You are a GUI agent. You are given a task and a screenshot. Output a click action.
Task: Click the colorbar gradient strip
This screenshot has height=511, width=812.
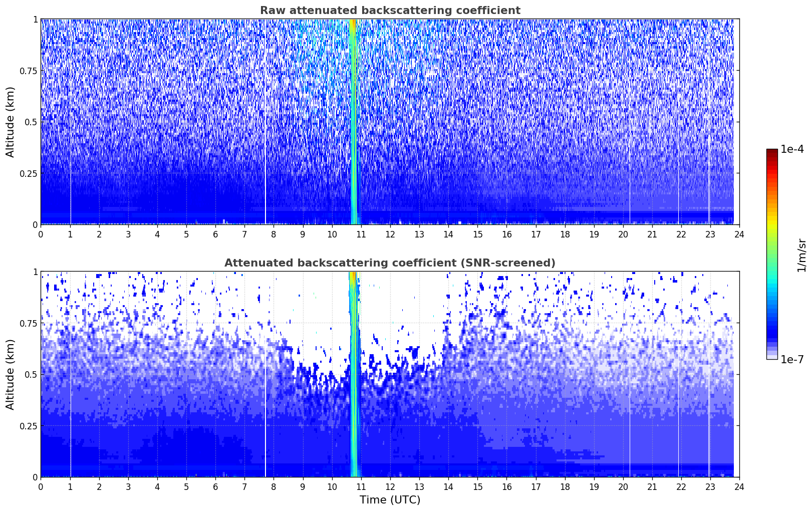pyautogui.click(x=772, y=254)
